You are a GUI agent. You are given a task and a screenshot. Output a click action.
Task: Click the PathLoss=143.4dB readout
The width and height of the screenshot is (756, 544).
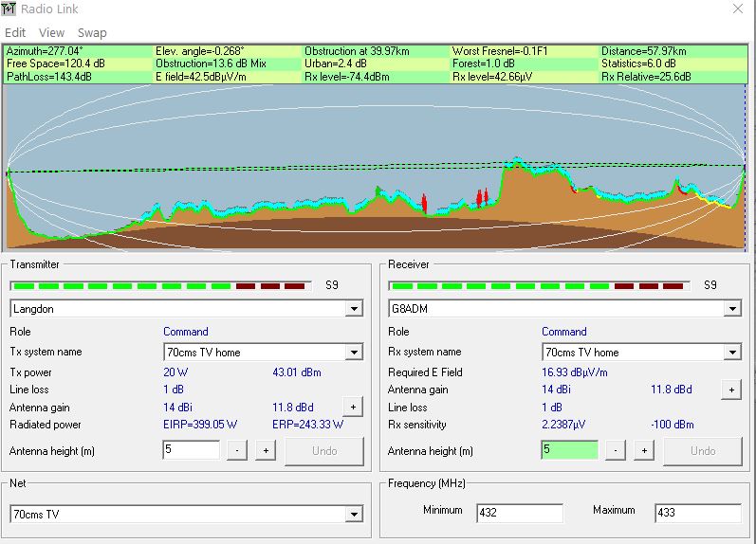(x=49, y=77)
